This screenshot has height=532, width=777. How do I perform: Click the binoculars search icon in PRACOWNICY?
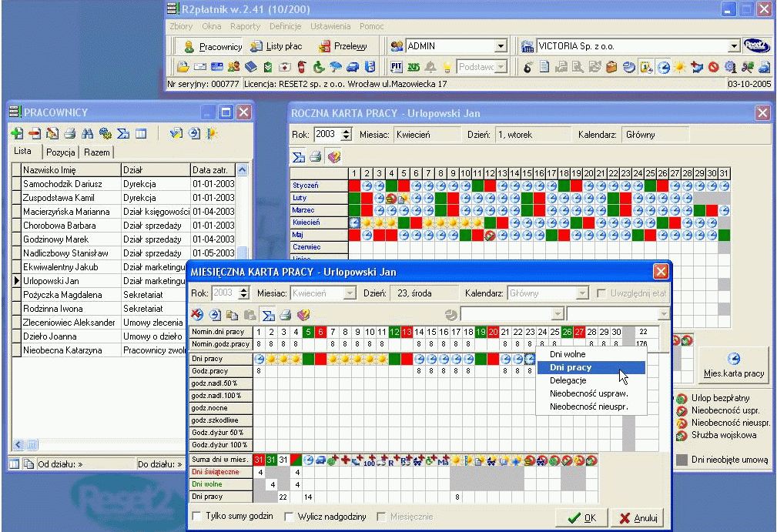coord(88,133)
